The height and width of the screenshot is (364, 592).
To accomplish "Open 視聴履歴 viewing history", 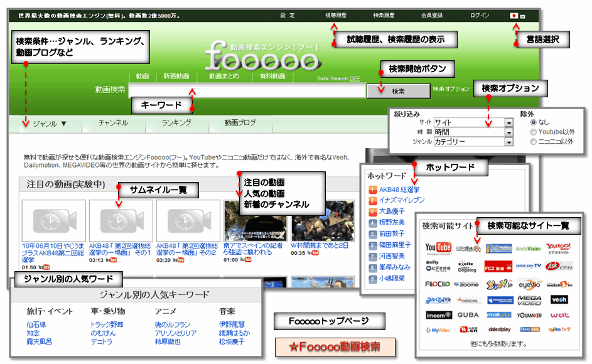I will 336,15.
